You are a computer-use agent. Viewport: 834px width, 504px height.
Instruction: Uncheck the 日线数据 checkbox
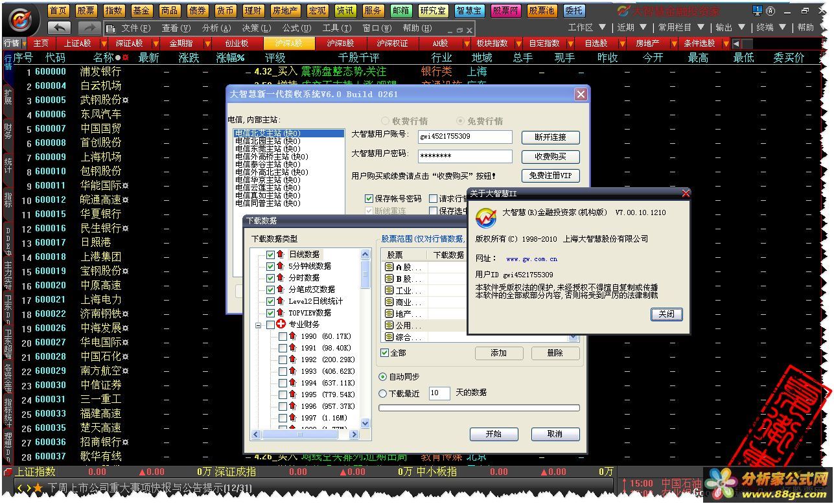270,255
